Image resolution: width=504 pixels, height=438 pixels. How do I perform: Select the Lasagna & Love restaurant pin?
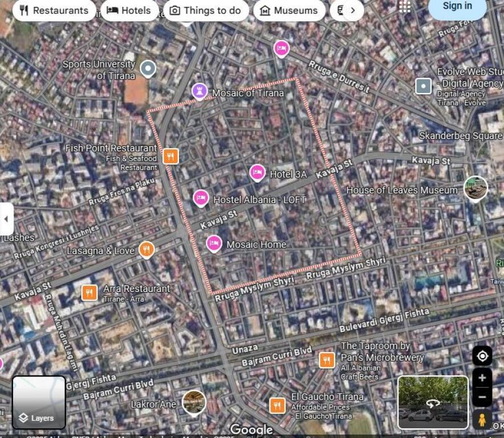146,250
